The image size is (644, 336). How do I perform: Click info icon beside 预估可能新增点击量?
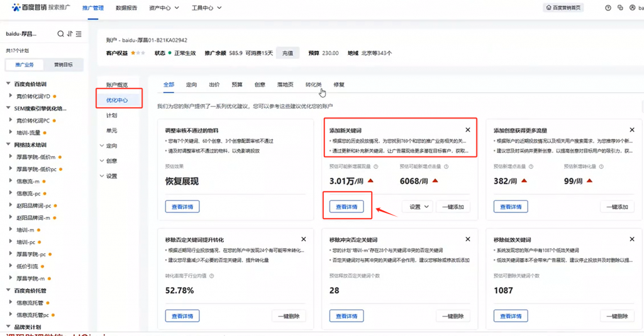coord(446,166)
